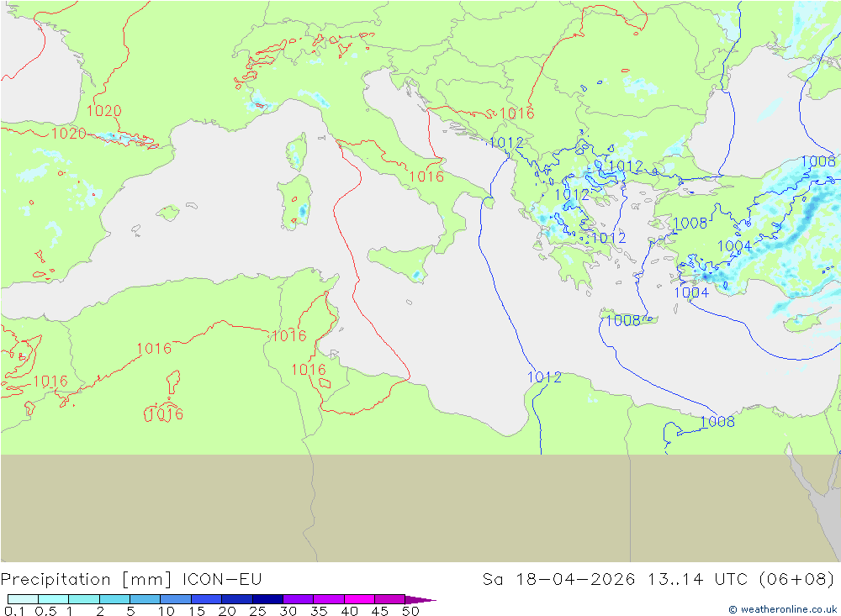Image resolution: width=841 pixels, height=616 pixels.
Task: Click the 1020 isobar label over France
Action: pos(104,111)
